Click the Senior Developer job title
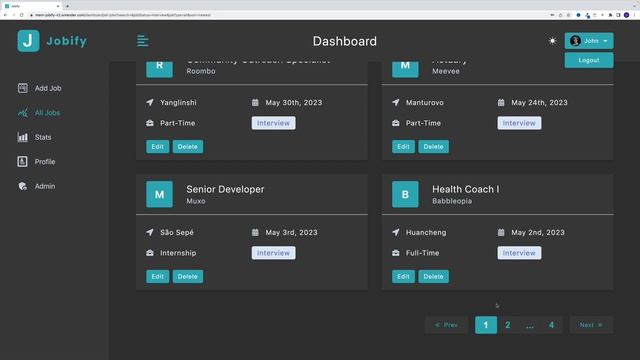 [225, 189]
